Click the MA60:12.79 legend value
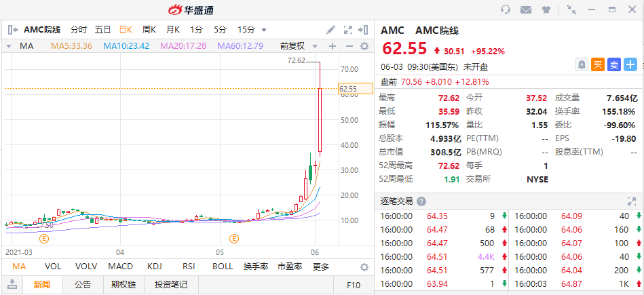This screenshot has width=644, height=295. click(x=240, y=46)
